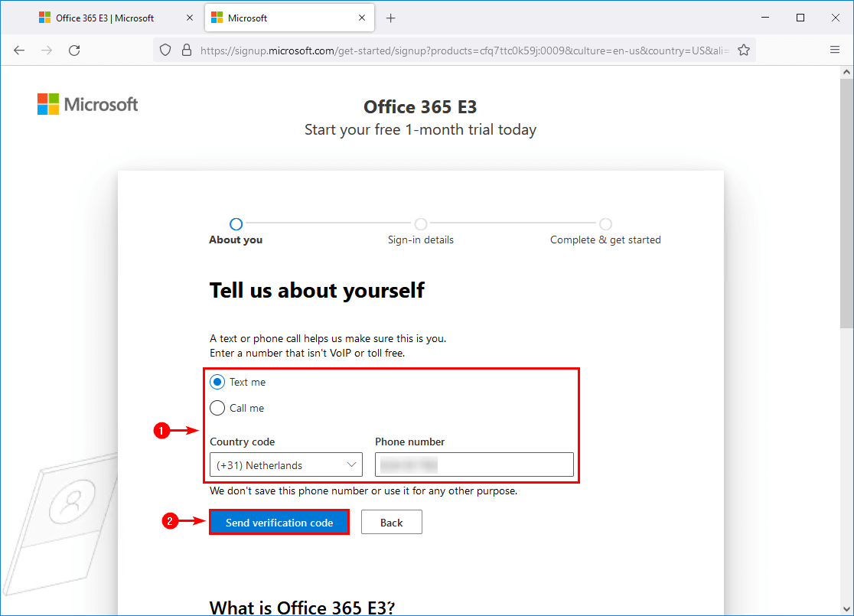Click the What is Office 365 E3? heading

[302, 607]
